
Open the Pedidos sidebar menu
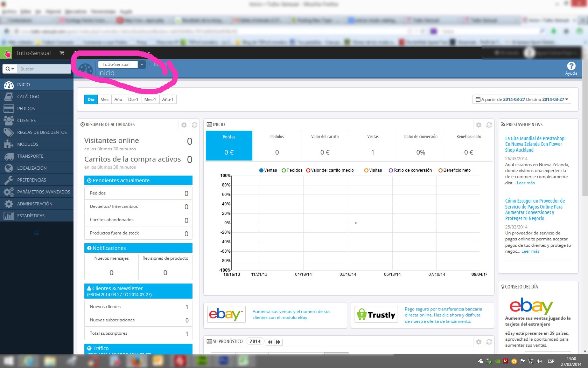pos(37,108)
